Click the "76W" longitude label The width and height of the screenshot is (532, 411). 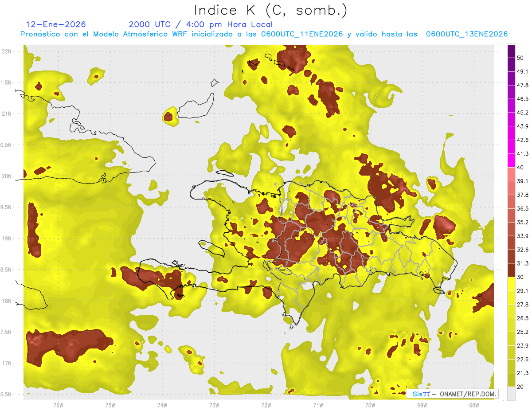tap(58, 405)
